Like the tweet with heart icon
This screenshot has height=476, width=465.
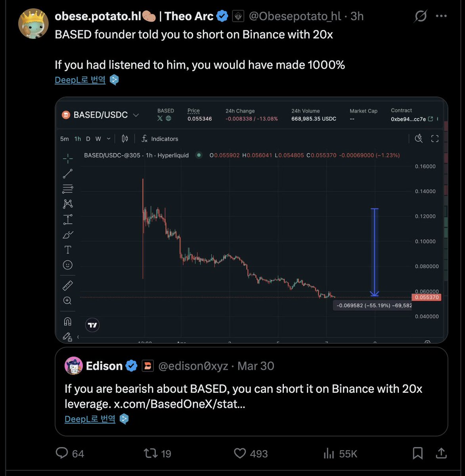coord(240,453)
